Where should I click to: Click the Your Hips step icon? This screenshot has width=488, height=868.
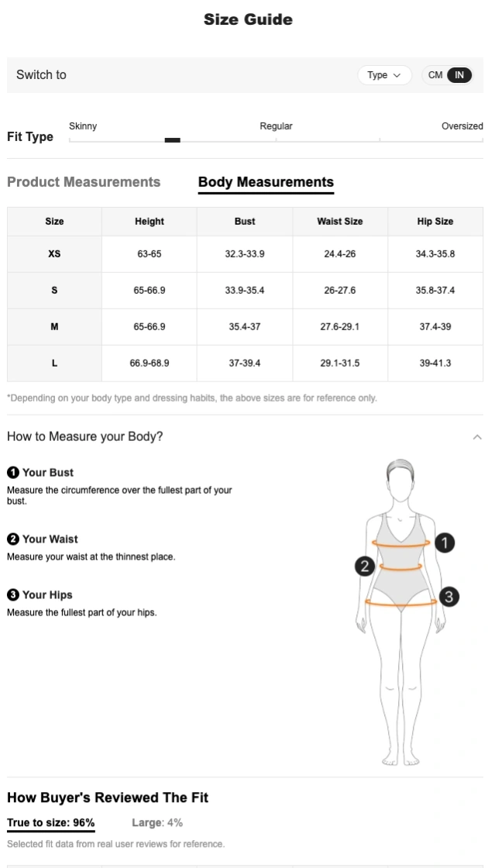[x=12, y=595]
